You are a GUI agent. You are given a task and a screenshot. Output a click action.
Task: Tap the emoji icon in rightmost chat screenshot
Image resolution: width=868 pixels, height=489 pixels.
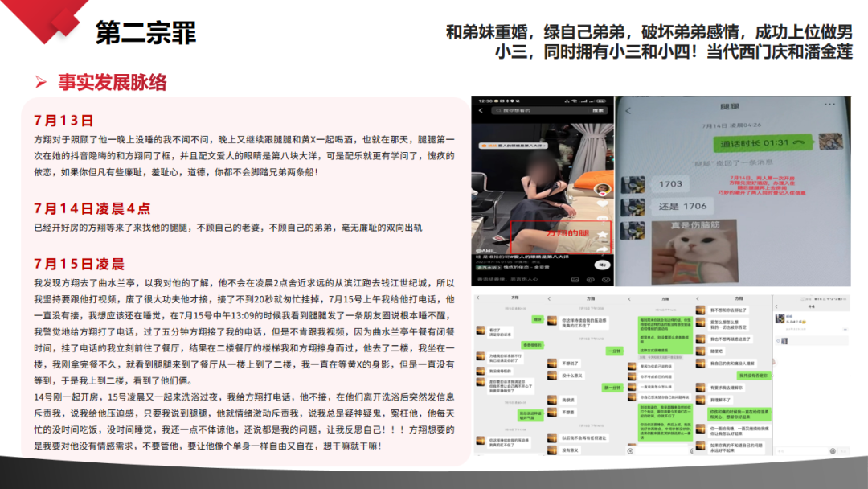click(833, 451)
